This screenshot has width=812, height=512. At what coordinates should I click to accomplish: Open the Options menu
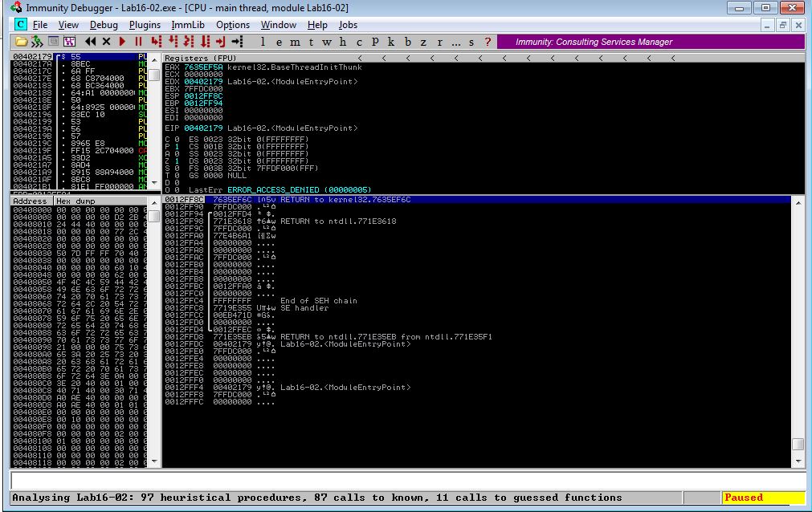click(233, 25)
